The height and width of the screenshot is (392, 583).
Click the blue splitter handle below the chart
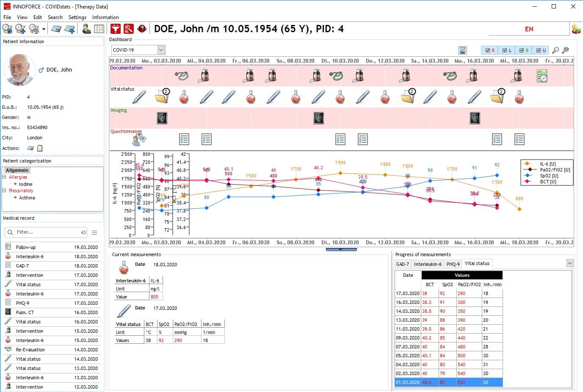[x=341, y=249]
